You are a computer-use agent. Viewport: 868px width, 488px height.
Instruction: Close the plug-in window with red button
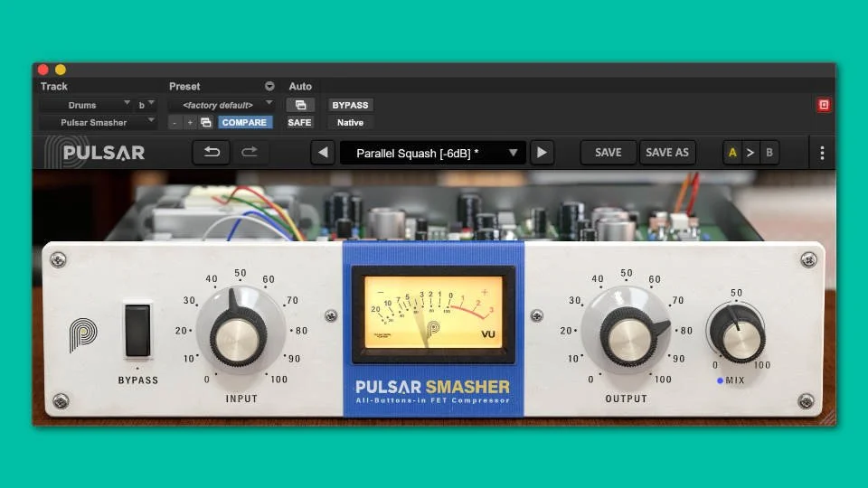(x=43, y=70)
